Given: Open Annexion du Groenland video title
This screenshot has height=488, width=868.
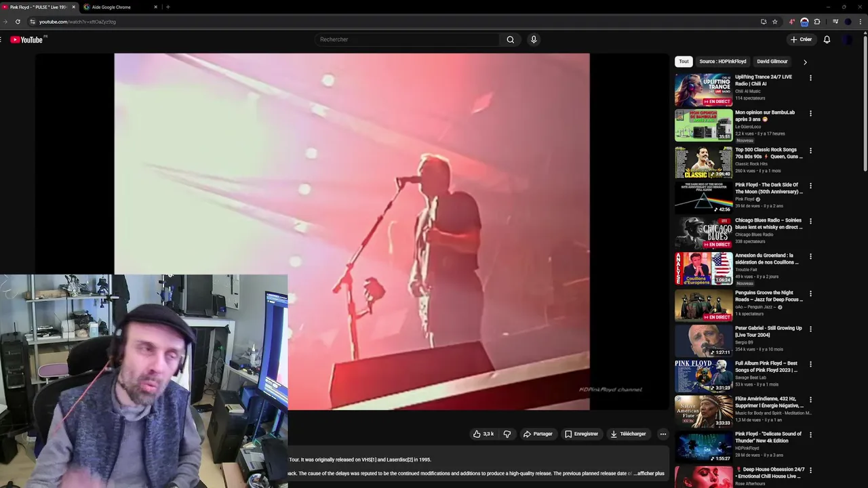Looking at the screenshot, I should click(767, 259).
